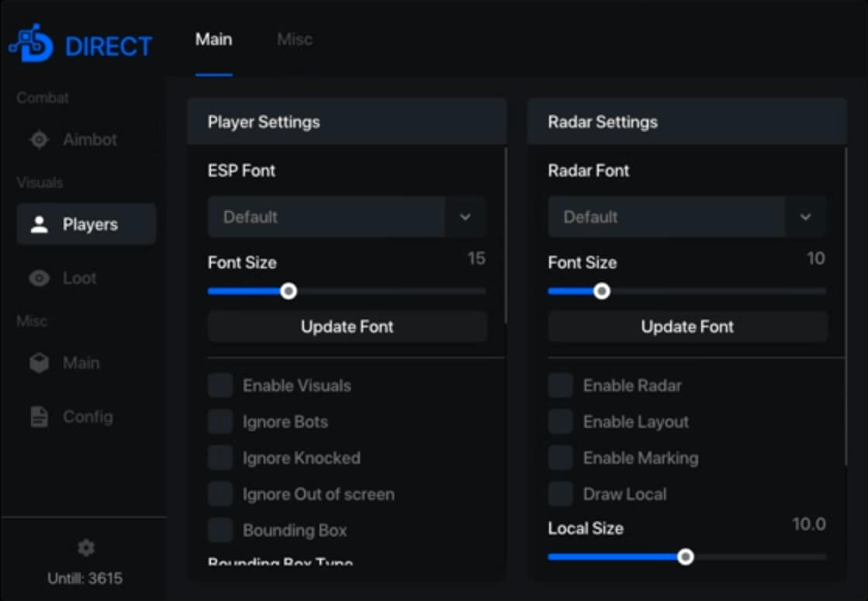Click the settings gear icon above Untill

coord(86,548)
